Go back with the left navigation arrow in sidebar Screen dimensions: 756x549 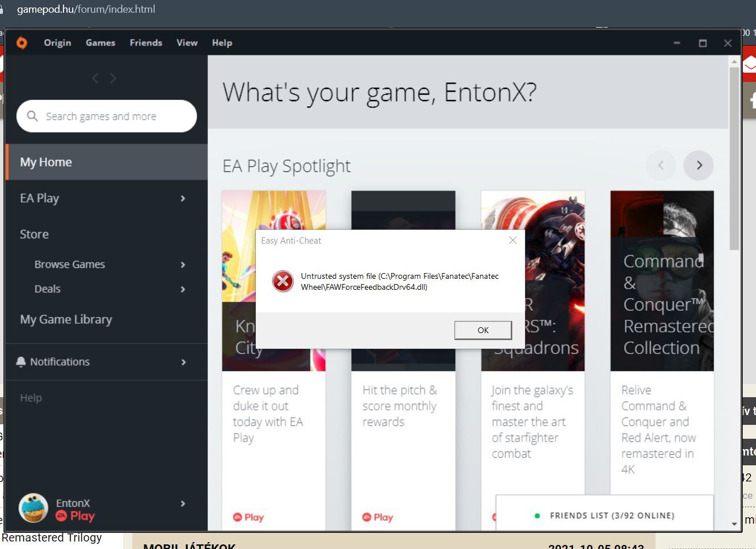tap(96, 78)
